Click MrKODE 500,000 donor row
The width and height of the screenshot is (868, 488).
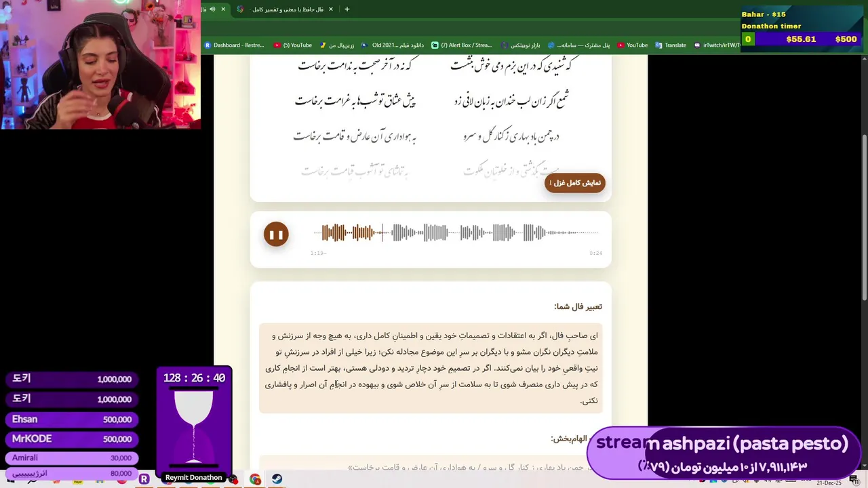pyautogui.click(x=71, y=439)
